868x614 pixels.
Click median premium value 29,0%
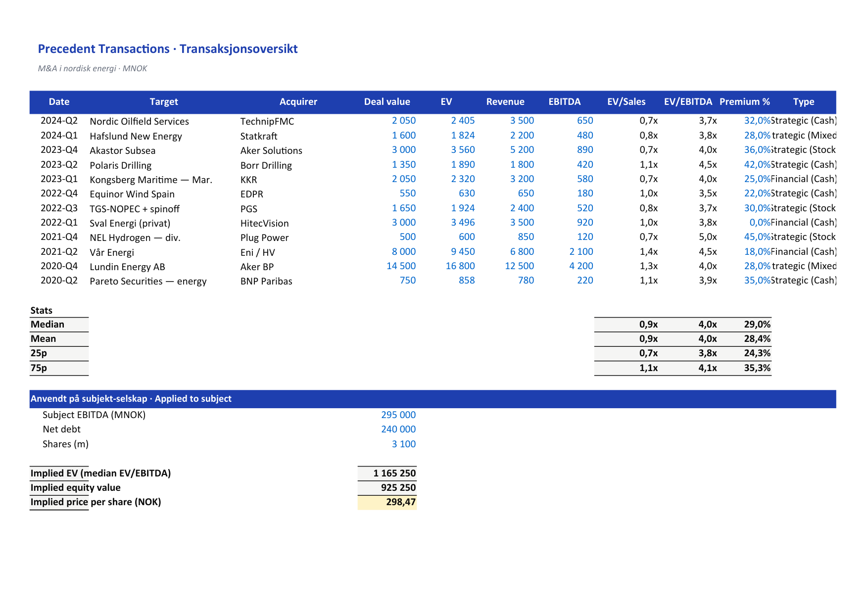pos(757,324)
